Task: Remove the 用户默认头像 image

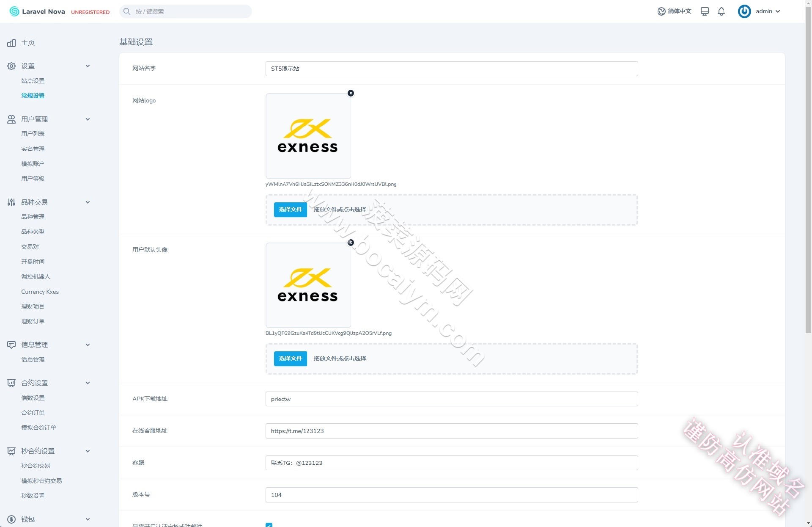Action: 351,243
